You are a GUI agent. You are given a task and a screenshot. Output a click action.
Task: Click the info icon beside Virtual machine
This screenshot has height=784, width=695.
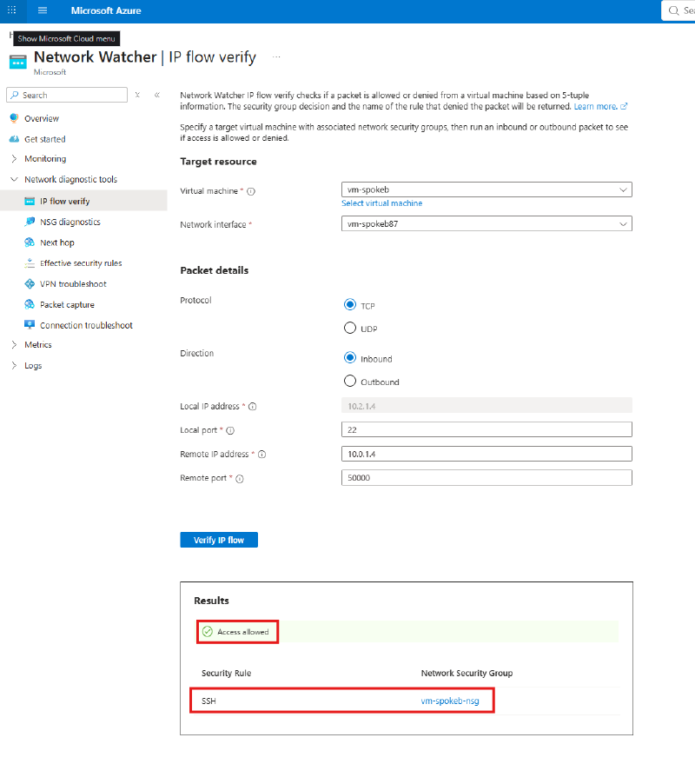[251, 191]
